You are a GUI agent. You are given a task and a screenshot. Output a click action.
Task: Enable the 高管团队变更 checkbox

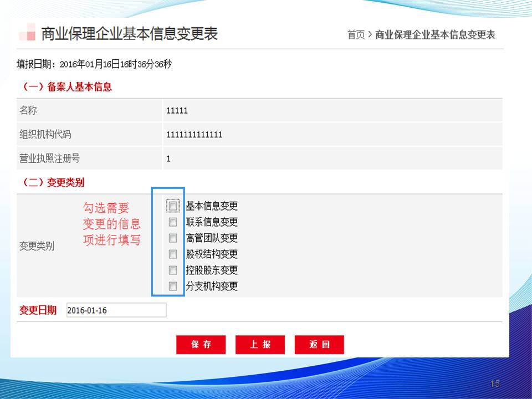[x=173, y=238]
